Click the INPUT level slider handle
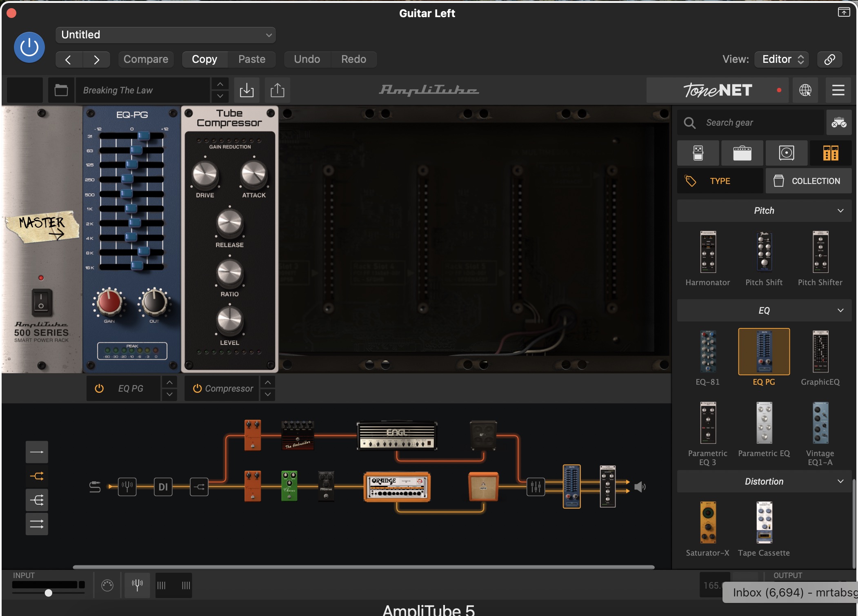 pyautogui.click(x=49, y=593)
